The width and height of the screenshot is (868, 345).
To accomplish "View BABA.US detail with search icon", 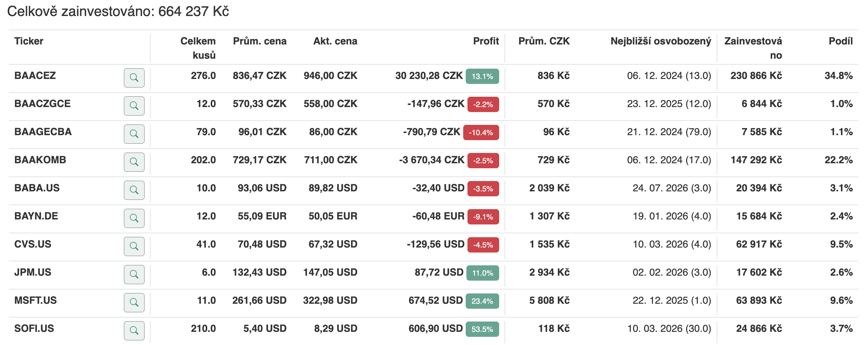I will 134,190.
